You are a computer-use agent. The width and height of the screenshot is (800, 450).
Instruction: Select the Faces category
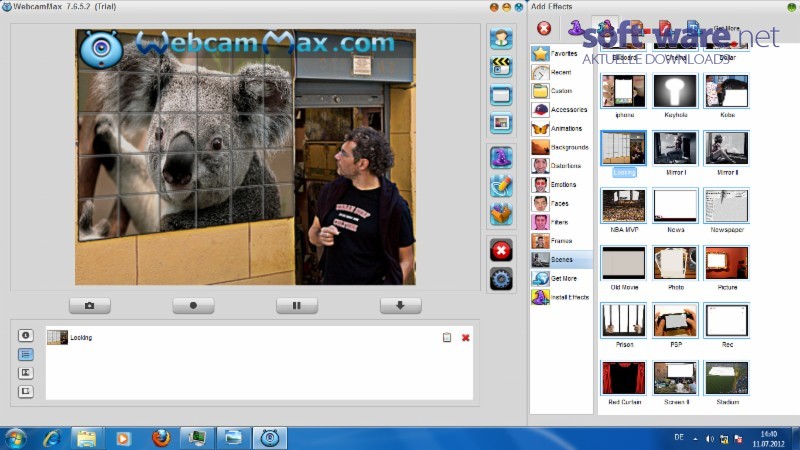click(x=561, y=204)
